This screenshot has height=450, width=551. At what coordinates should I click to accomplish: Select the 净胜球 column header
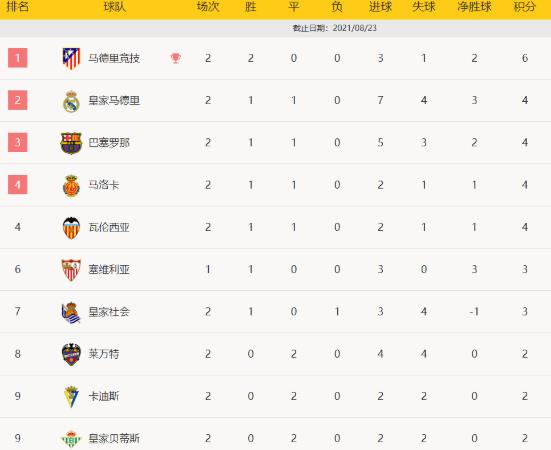click(x=474, y=7)
